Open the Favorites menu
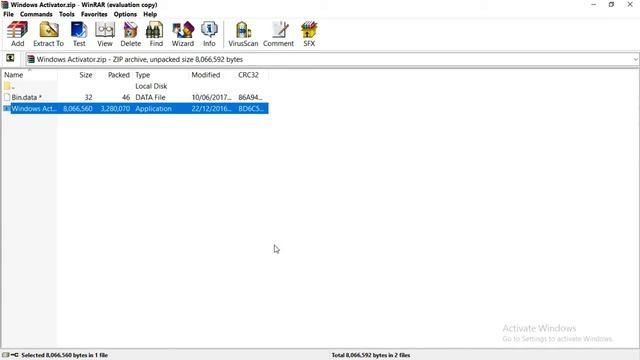This screenshot has width=640, height=360. pyautogui.click(x=94, y=14)
